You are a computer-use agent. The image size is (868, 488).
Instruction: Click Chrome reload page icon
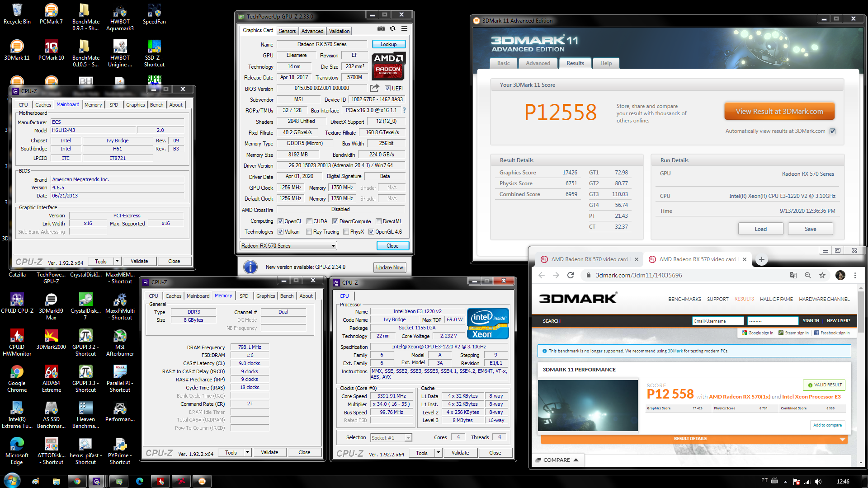[571, 275]
